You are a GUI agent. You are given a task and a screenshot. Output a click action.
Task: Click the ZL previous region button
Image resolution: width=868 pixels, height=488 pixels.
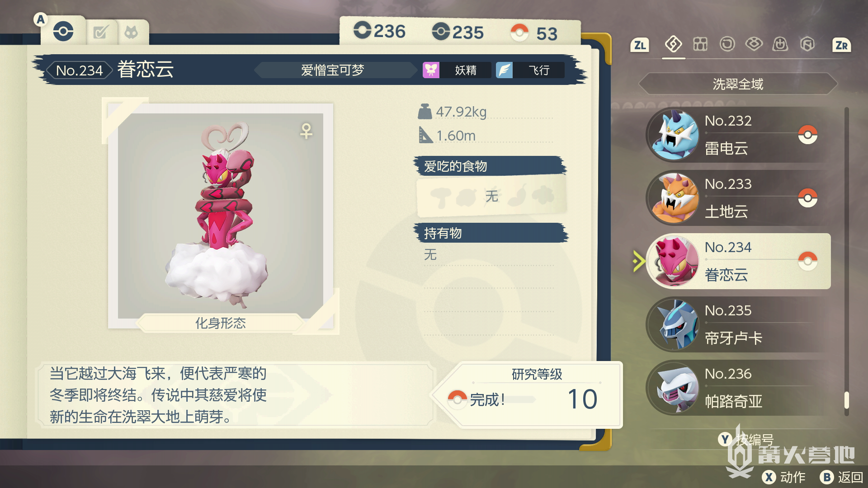pos(640,45)
